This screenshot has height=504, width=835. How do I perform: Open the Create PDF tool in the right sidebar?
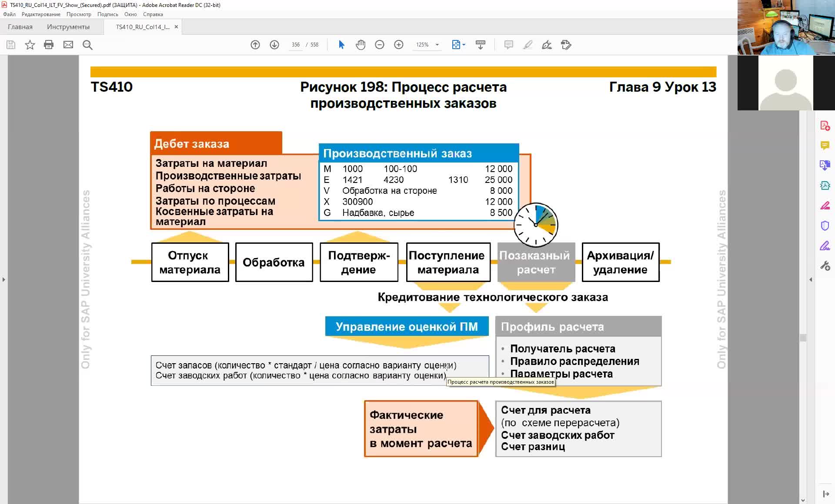(x=825, y=126)
